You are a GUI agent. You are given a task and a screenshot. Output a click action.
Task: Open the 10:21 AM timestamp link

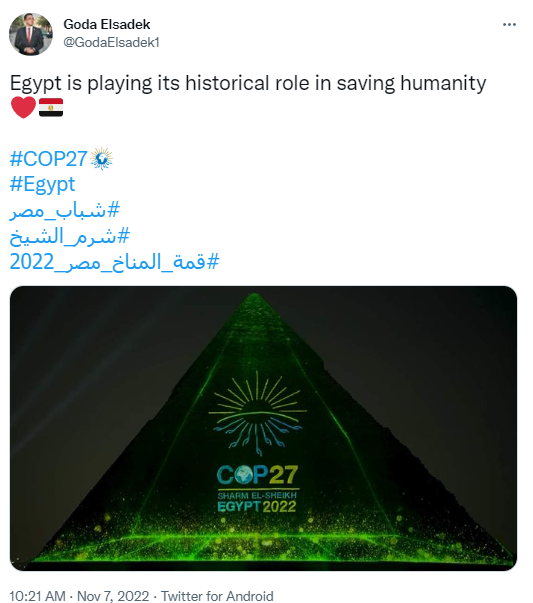click(x=37, y=596)
